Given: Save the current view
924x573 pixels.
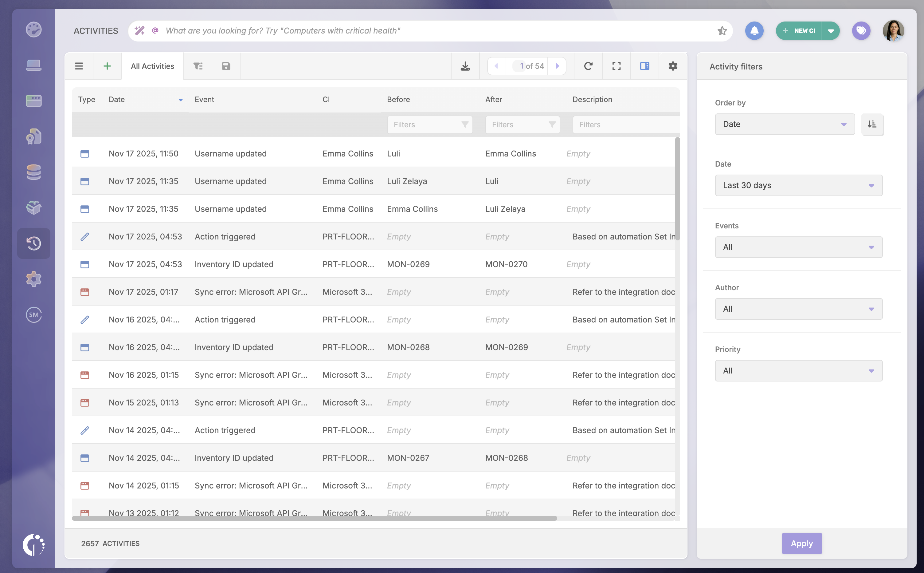Looking at the screenshot, I should [226, 66].
